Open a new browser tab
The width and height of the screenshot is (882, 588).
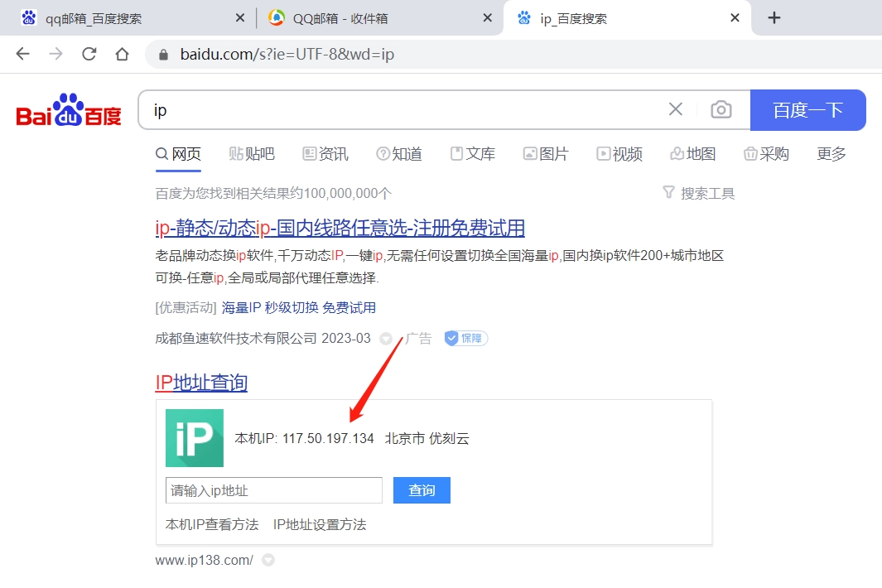click(x=774, y=18)
